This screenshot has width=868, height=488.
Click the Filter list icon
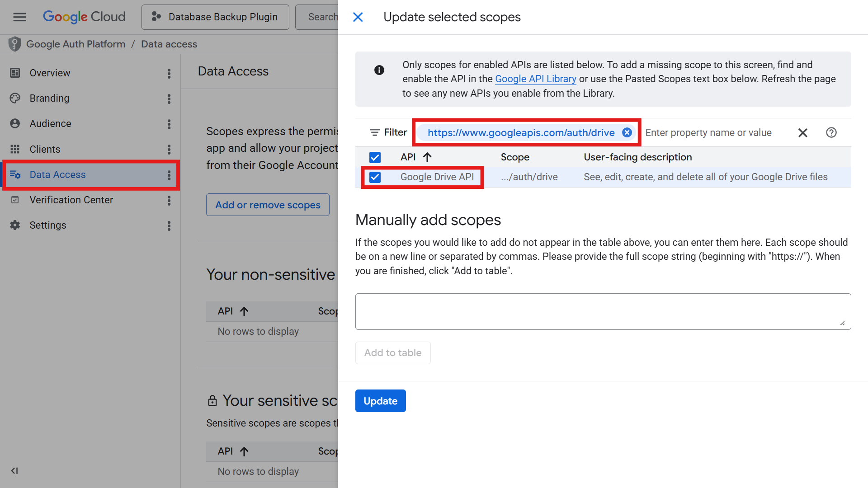click(374, 132)
